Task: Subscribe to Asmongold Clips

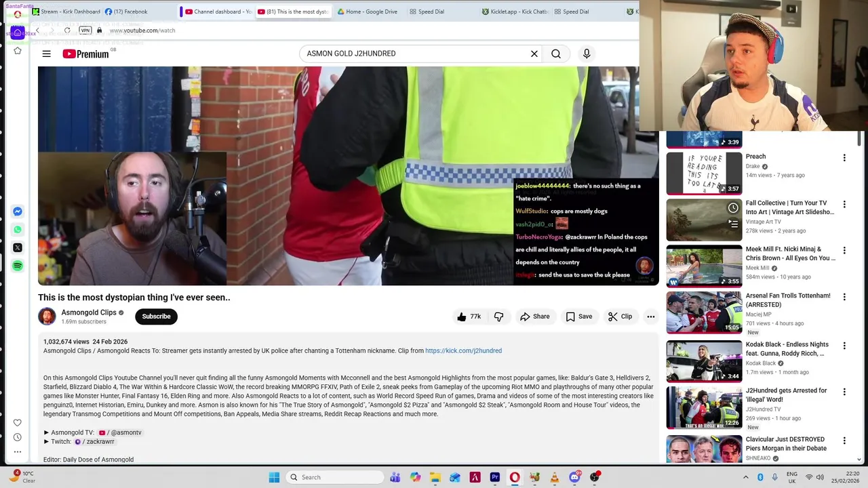Action: tap(156, 317)
